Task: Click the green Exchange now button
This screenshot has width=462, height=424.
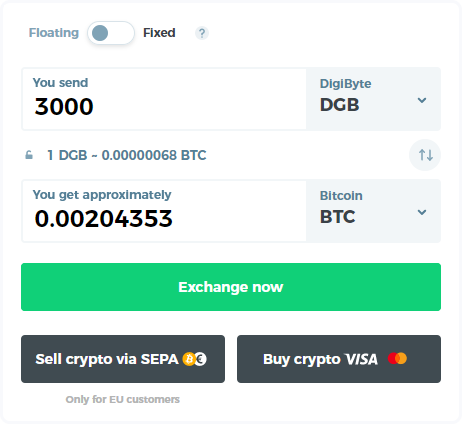Action: [x=231, y=287]
